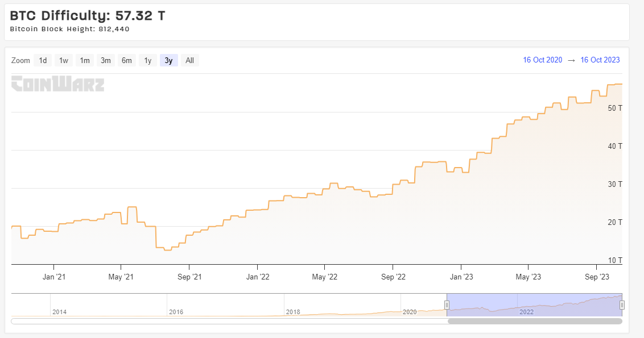The height and width of the screenshot is (338, 644).
Task: Edit the 16 Oct 2023 end date
Action: click(x=600, y=60)
